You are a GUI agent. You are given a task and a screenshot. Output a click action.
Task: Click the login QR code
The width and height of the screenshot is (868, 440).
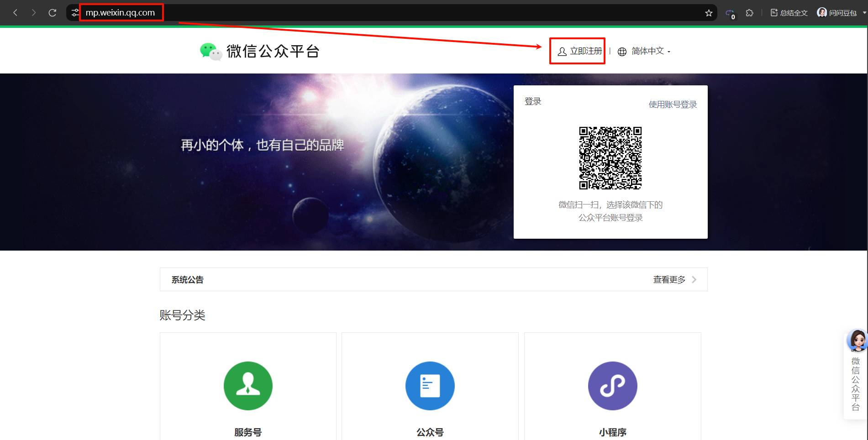(610, 158)
